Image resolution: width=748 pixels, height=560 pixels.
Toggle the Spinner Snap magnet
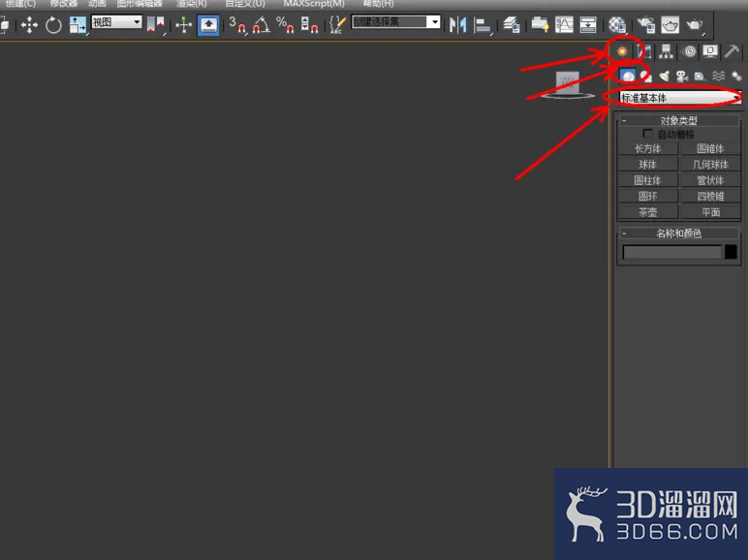310,25
